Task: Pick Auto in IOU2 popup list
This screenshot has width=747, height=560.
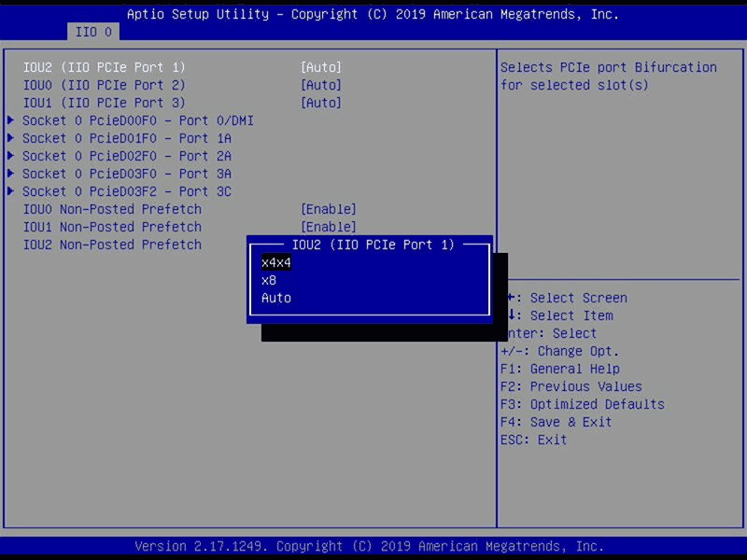Action: 276,298
